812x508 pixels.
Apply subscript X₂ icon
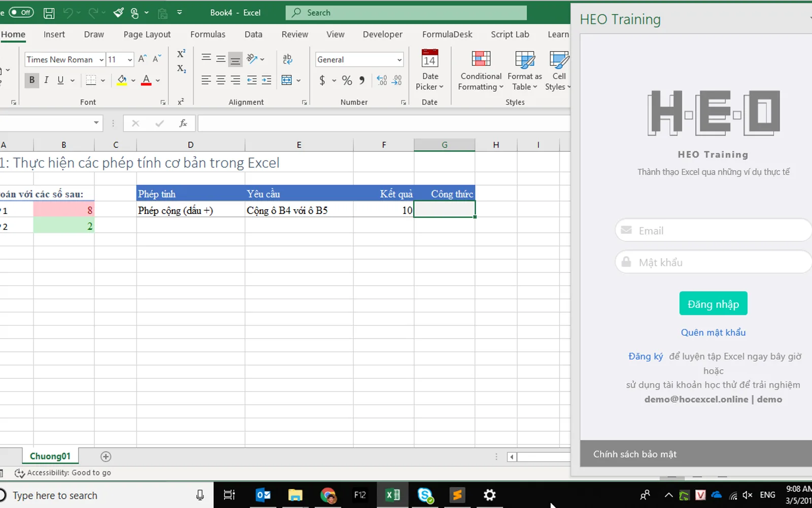pyautogui.click(x=181, y=69)
